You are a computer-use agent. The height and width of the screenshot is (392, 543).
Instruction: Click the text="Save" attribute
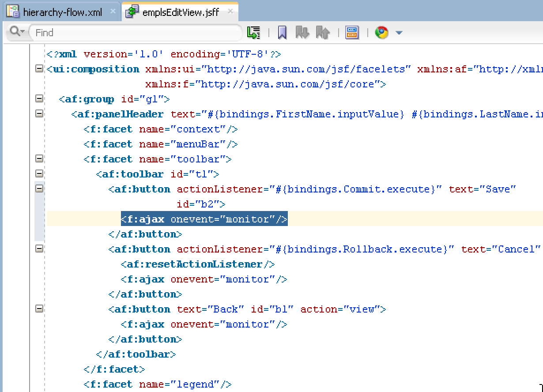(483, 189)
